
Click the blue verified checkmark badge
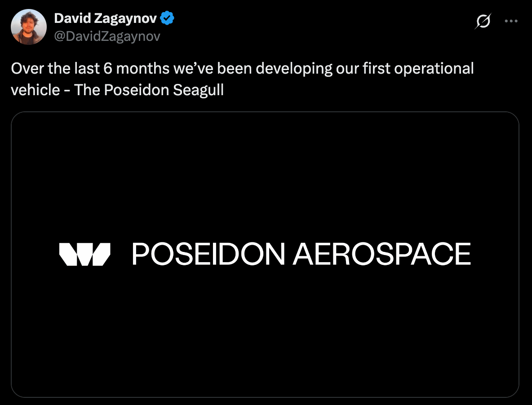(167, 18)
